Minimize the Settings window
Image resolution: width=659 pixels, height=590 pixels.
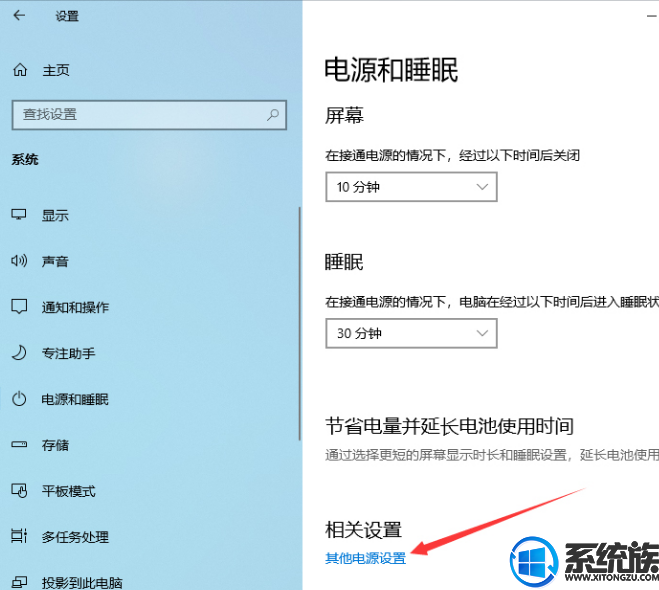652,16
